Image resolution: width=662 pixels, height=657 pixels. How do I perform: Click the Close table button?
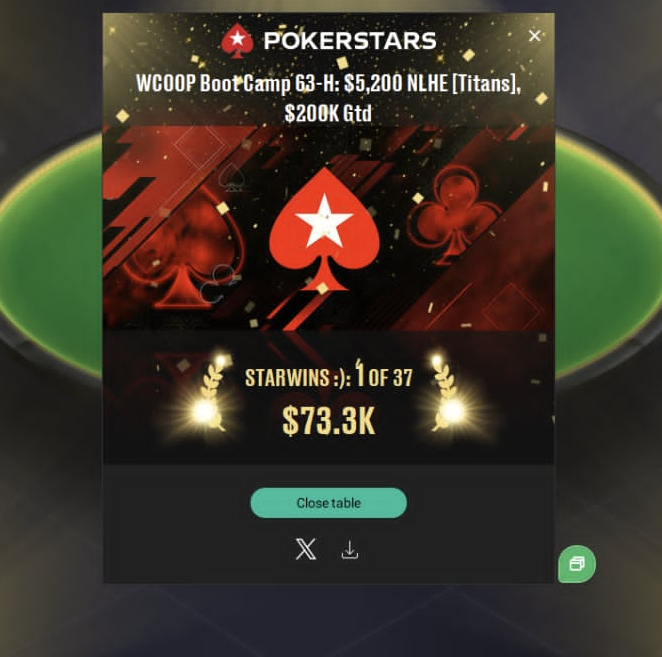(x=328, y=503)
